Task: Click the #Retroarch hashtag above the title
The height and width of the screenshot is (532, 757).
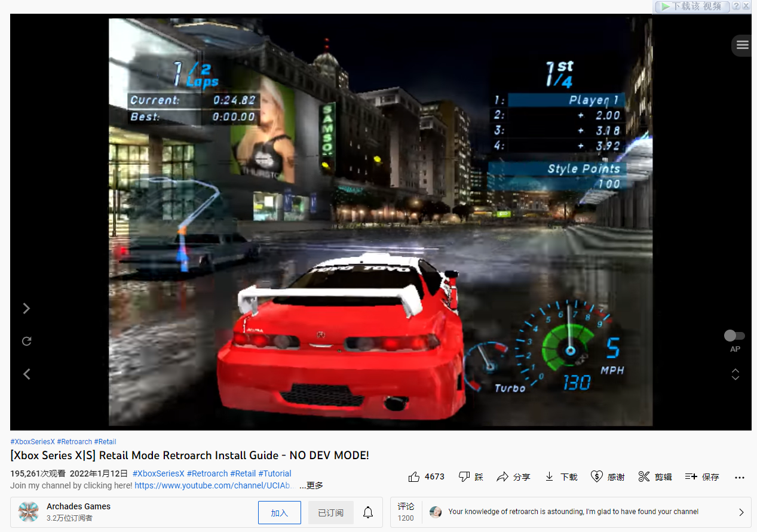Action: (x=75, y=442)
